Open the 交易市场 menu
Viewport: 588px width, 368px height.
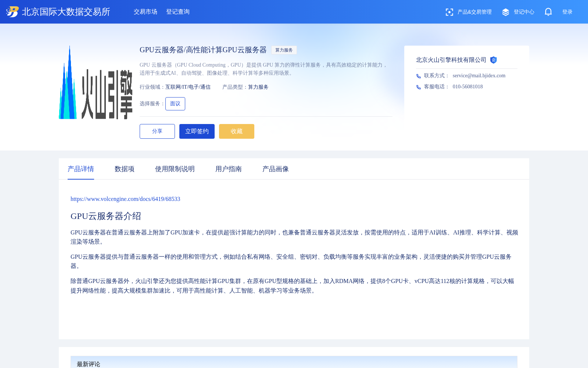pyautogui.click(x=146, y=12)
